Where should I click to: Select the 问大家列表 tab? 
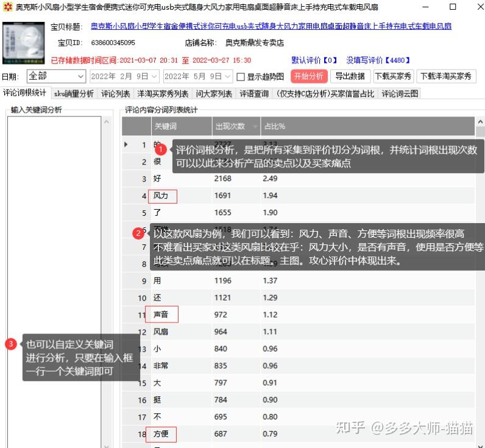[x=213, y=94]
